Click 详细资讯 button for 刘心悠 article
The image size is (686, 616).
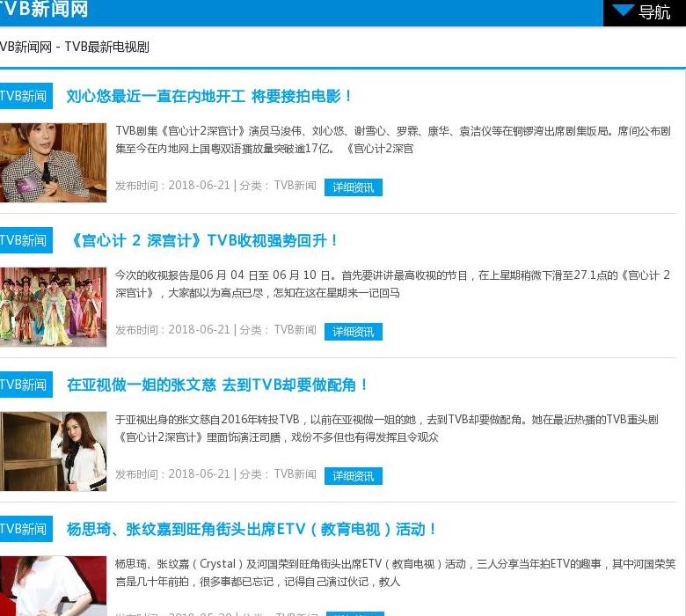pos(353,187)
